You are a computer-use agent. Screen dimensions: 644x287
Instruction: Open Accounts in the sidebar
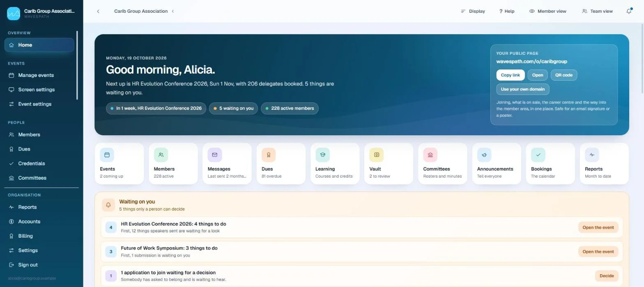(39, 222)
